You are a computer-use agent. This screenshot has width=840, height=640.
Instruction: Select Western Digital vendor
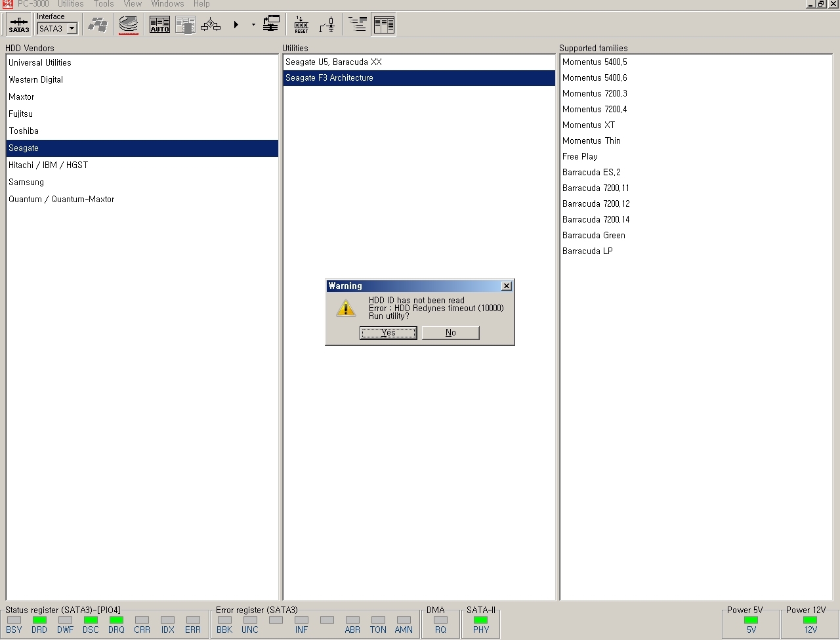click(142, 80)
